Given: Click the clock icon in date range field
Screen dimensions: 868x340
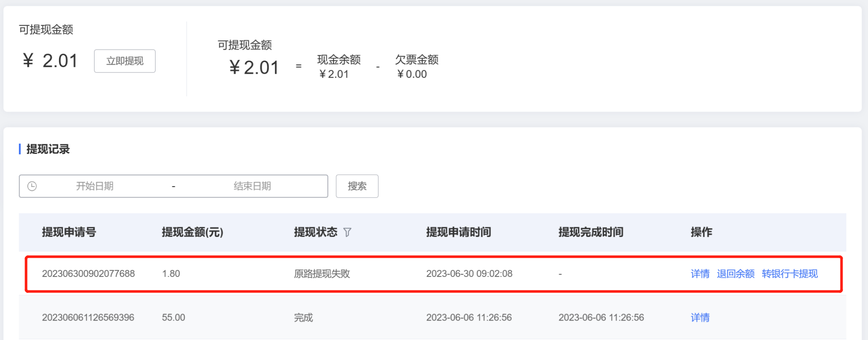Looking at the screenshot, I should click(32, 186).
